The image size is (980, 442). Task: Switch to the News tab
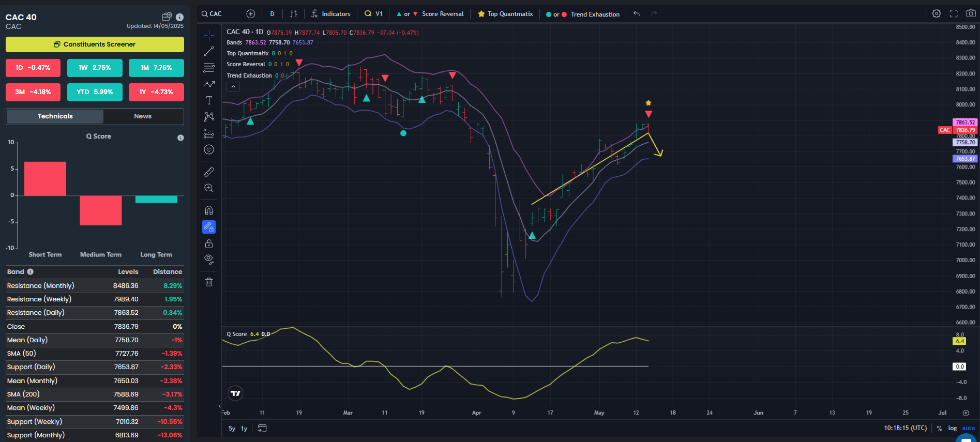tap(143, 116)
